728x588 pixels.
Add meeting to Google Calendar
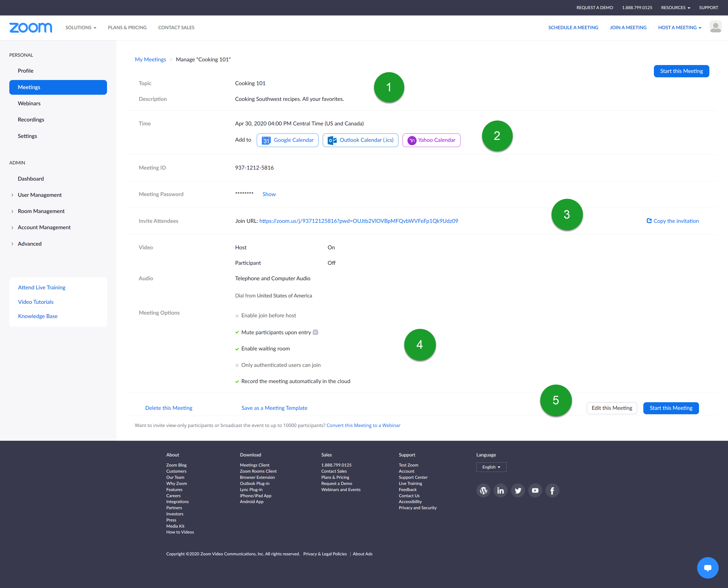click(x=288, y=140)
